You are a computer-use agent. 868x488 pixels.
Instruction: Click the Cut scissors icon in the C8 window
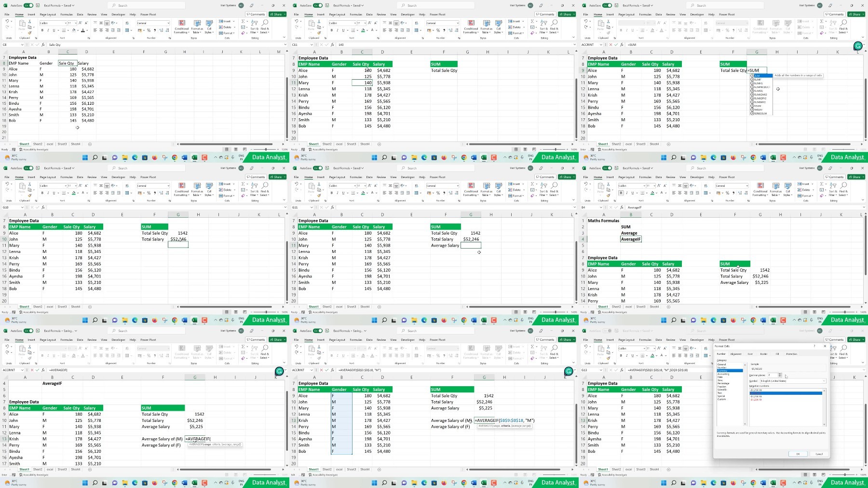coord(29,21)
